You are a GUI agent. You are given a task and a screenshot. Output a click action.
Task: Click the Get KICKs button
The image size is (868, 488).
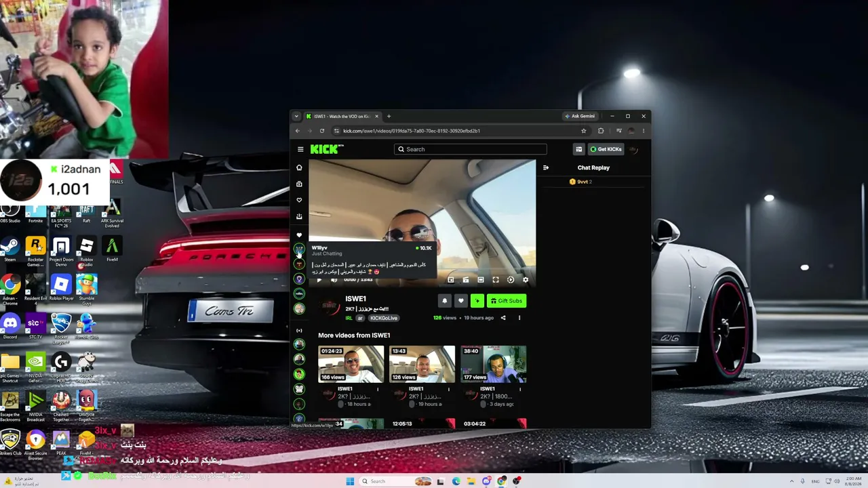click(606, 149)
